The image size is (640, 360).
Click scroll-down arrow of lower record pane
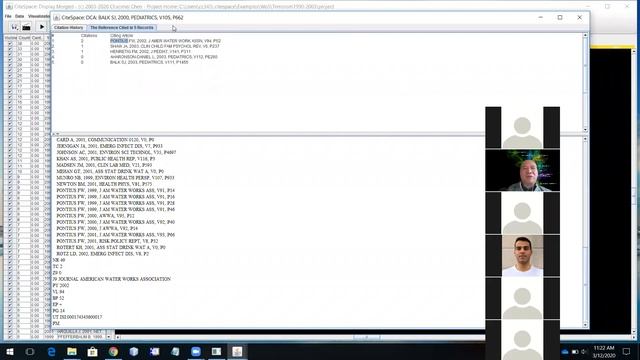click(x=585, y=325)
